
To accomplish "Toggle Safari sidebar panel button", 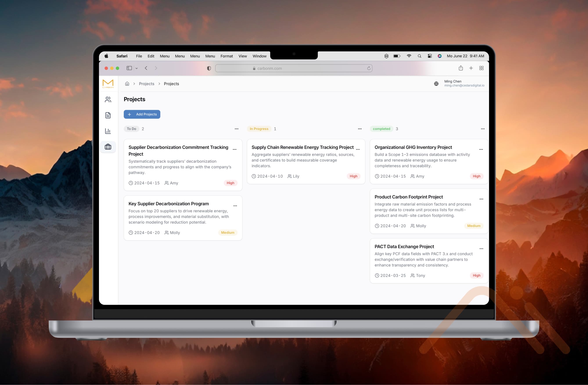I will pos(129,68).
